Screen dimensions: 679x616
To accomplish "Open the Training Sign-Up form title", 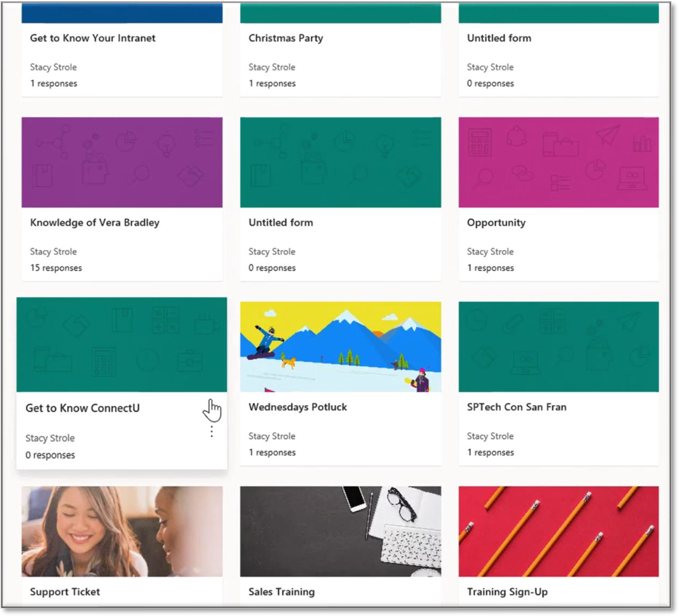I will pos(507,592).
